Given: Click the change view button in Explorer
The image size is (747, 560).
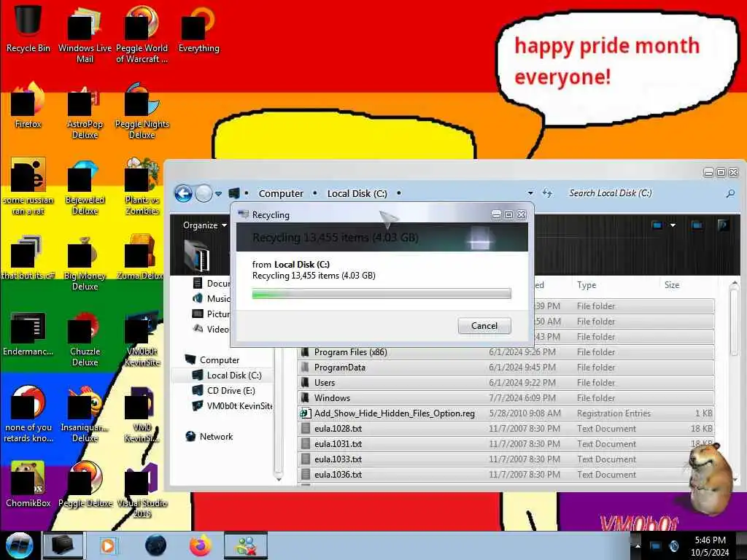Looking at the screenshot, I should click(657, 225).
